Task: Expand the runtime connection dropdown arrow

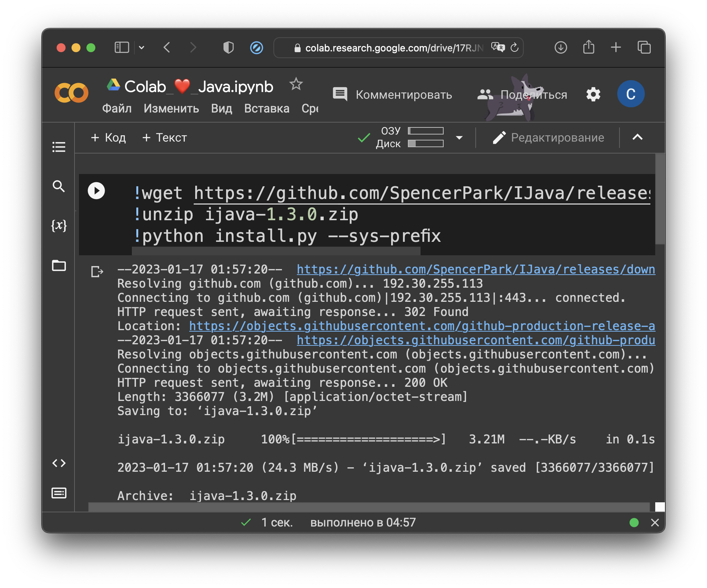Action: (459, 137)
